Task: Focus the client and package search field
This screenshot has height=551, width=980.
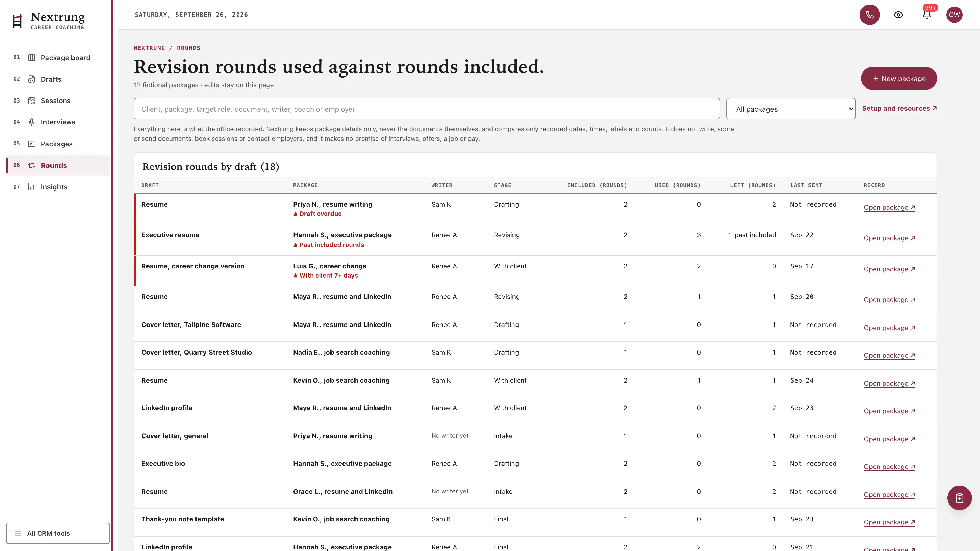Action: pos(426,109)
